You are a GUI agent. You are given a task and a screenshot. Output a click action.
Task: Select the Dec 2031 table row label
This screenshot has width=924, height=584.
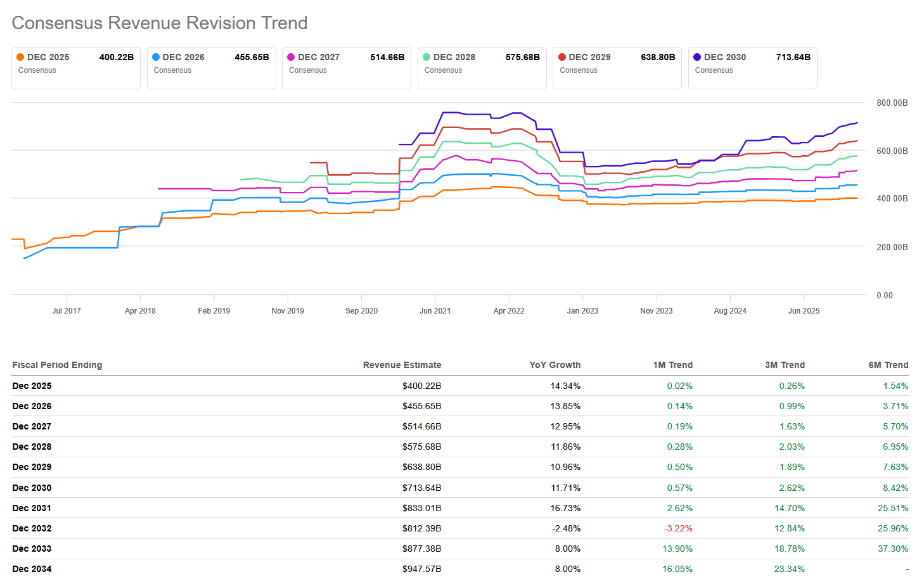[x=32, y=508]
